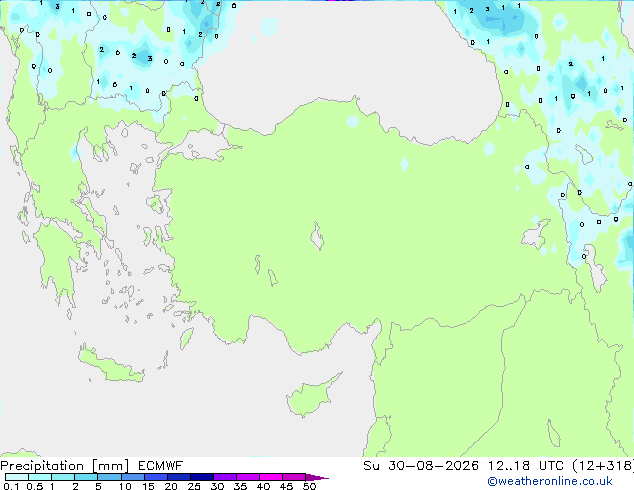Click the 'Precipitation [mm]' title text

[x=65, y=466]
